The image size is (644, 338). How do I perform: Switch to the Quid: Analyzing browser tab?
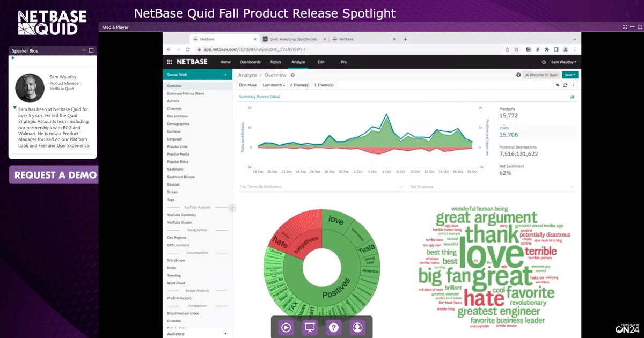tap(293, 39)
